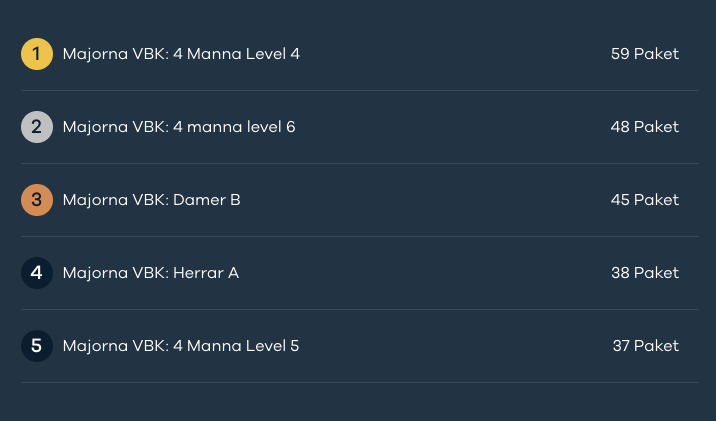Viewport: 716px width, 421px height.
Task: Select the Majorna VBK: Damer B team
Action: point(152,200)
